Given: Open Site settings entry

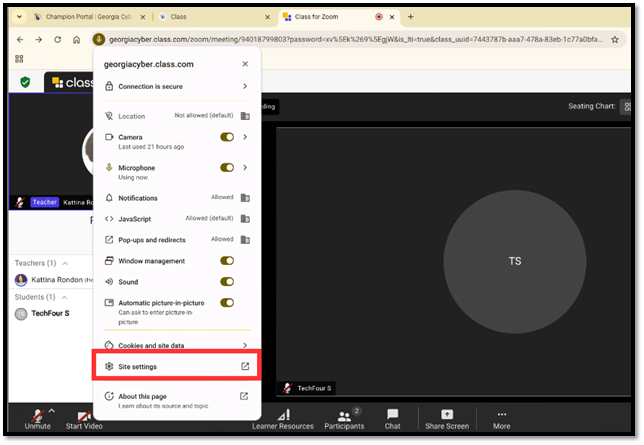Looking at the screenshot, I should pyautogui.click(x=177, y=366).
